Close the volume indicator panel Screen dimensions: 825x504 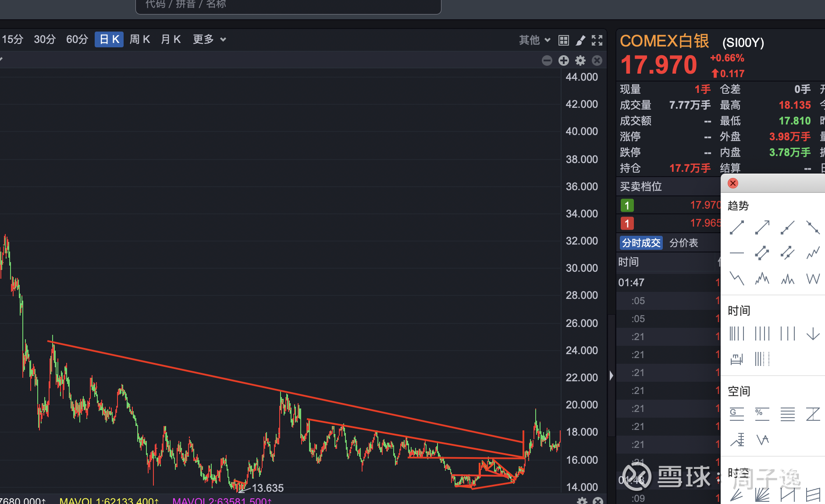click(x=598, y=500)
